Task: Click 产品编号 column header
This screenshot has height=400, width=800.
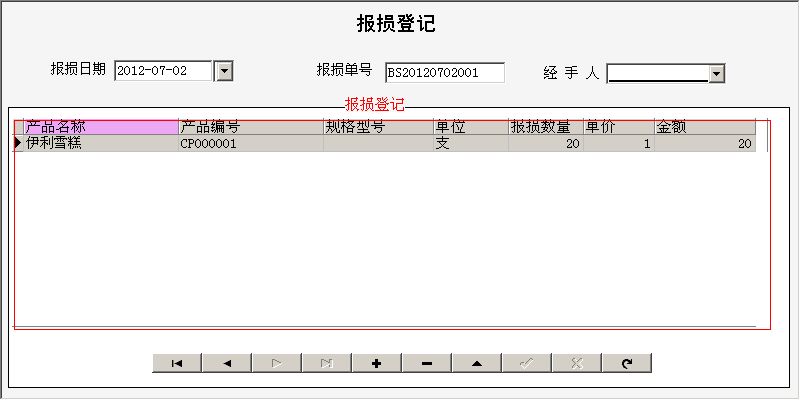Action: click(251, 127)
